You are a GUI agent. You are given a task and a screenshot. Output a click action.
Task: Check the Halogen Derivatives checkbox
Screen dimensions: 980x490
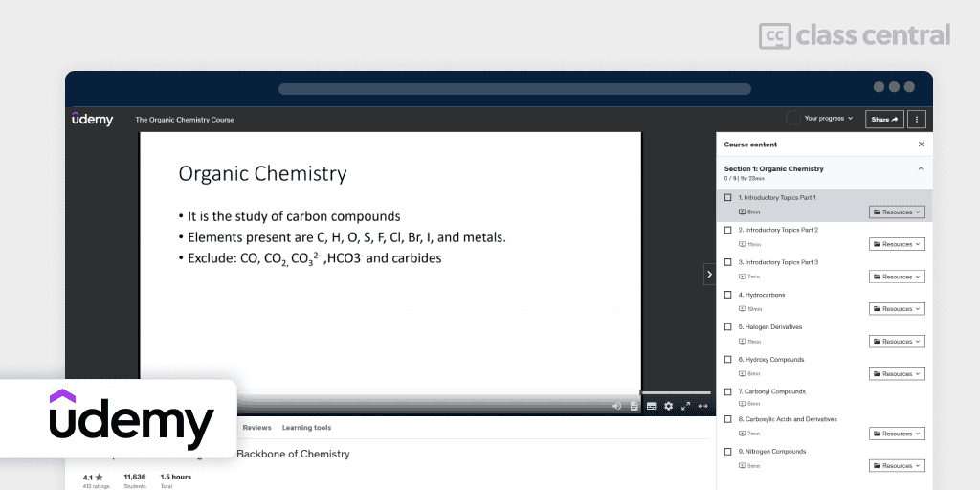[727, 327]
